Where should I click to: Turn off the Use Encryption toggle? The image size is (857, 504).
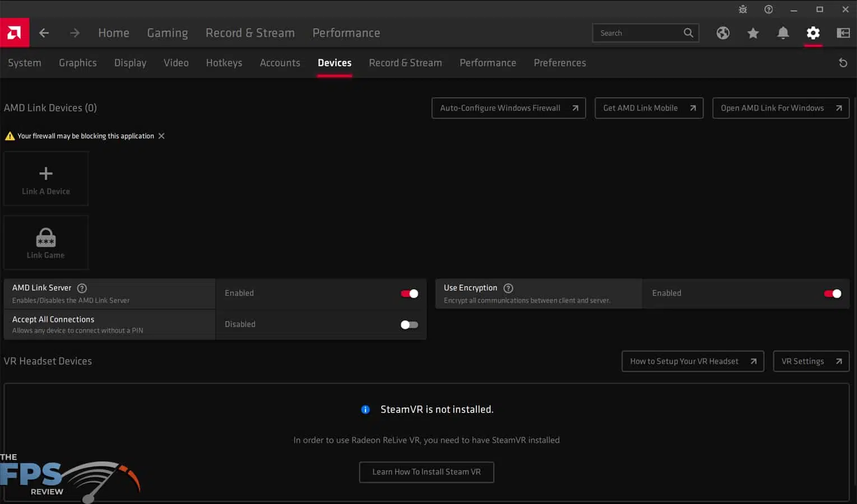[832, 293]
